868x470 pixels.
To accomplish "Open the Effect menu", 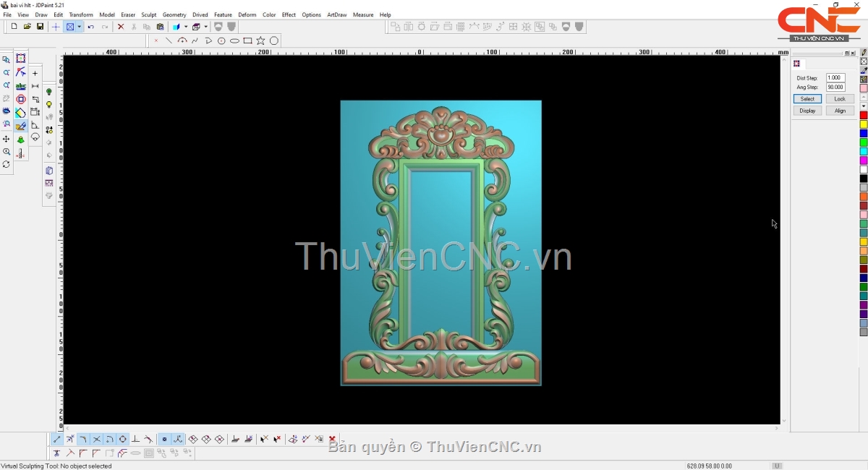I will [289, 14].
